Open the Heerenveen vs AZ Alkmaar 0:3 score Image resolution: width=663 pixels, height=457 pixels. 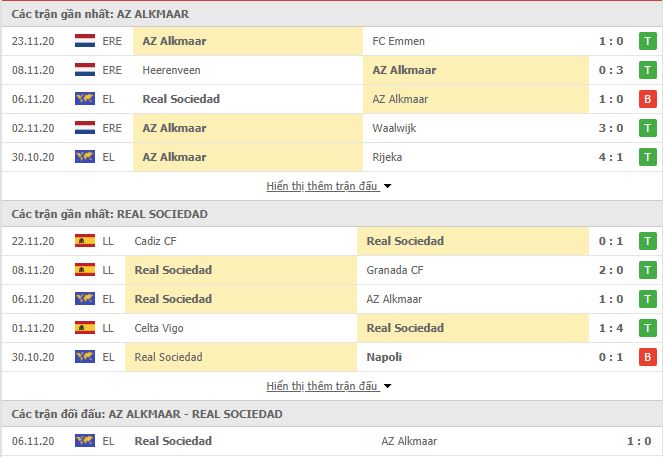(x=611, y=70)
